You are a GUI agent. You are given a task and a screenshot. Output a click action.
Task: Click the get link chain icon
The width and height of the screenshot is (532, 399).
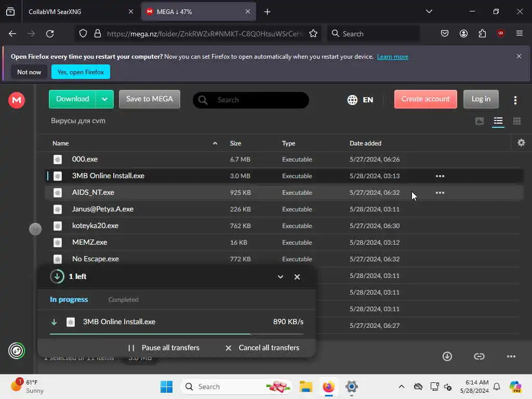(479, 356)
